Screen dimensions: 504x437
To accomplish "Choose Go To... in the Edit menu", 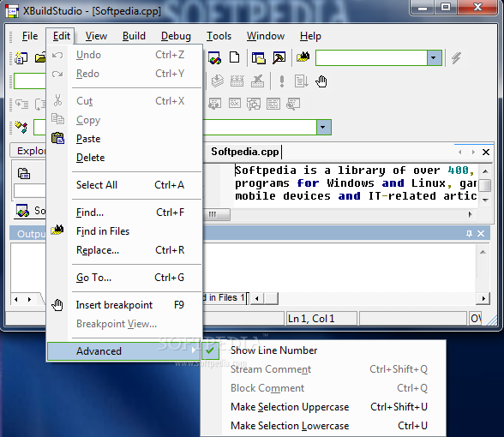I will coord(125,278).
